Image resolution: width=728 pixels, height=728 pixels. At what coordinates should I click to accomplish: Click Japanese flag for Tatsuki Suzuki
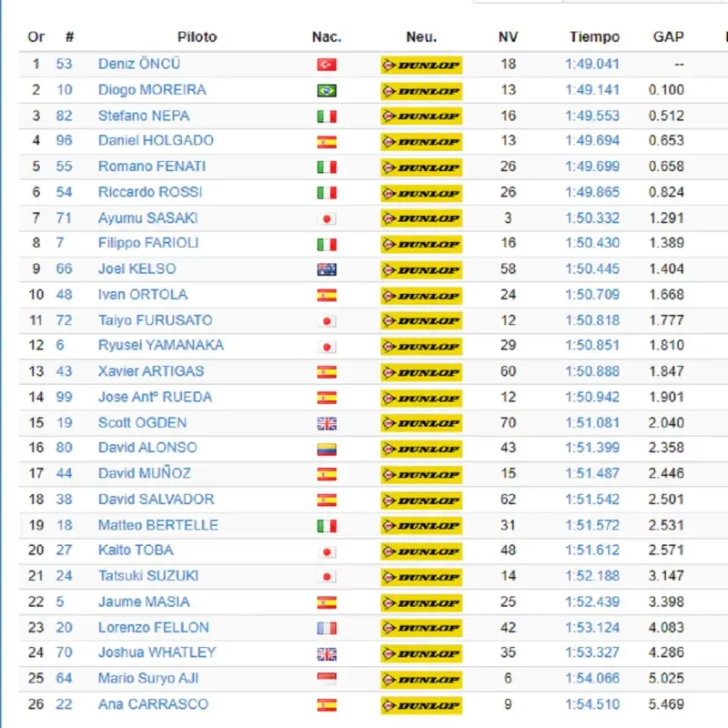326,577
